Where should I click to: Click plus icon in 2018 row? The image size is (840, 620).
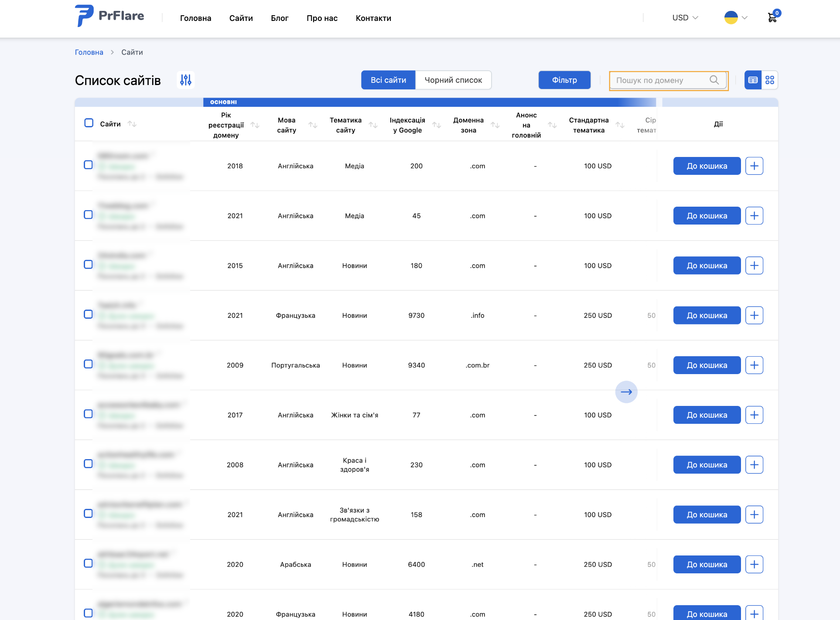pos(754,166)
